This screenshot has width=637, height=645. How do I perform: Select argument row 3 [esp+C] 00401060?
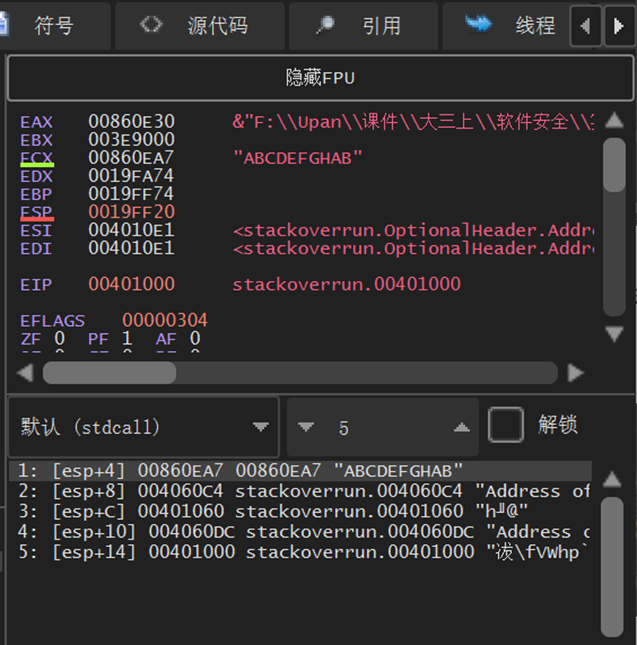point(300,511)
